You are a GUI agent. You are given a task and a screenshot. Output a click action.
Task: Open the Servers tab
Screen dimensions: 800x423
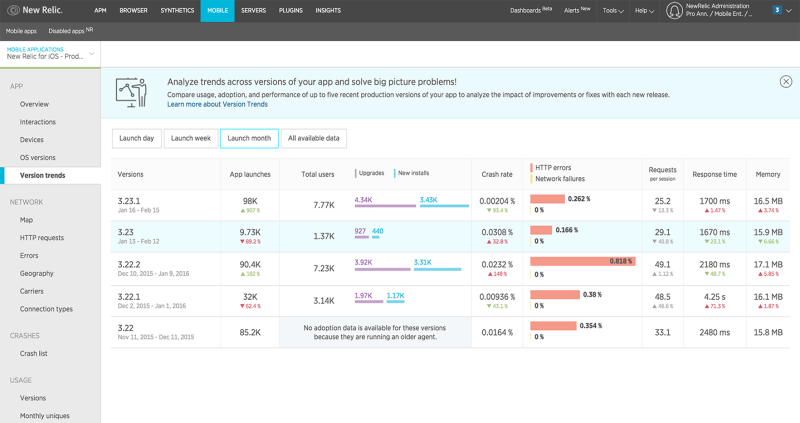tap(254, 10)
